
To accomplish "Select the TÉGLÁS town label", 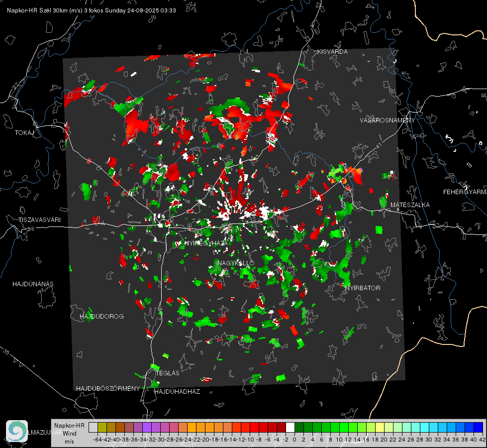I will [x=168, y=373].
